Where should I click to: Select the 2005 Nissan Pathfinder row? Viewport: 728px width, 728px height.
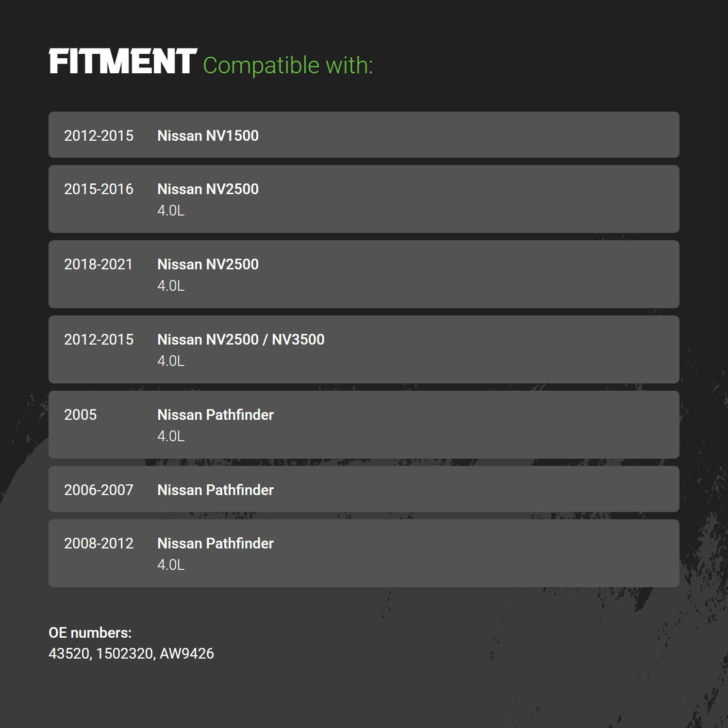[x=364, y=425]
